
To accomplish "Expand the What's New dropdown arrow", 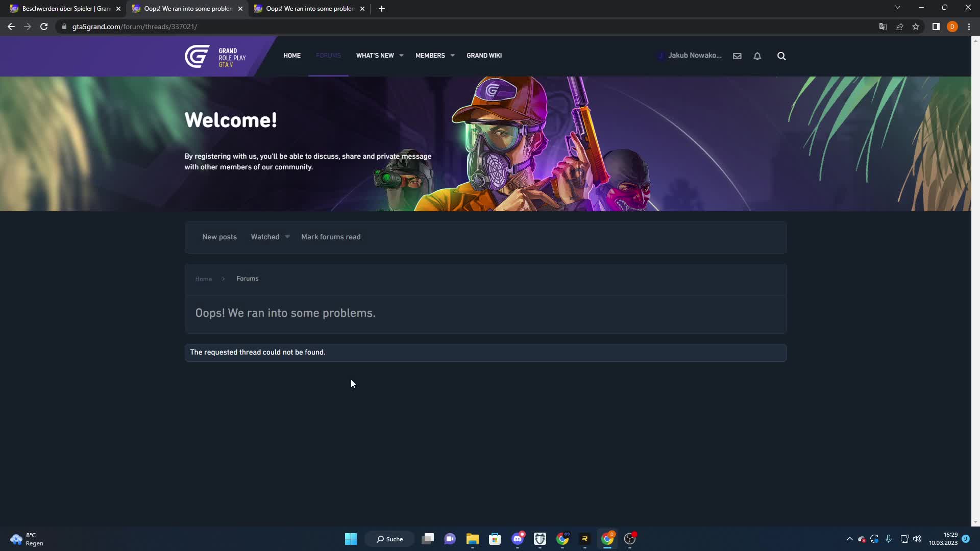I will pyautogui.click(x=401, y=56).
